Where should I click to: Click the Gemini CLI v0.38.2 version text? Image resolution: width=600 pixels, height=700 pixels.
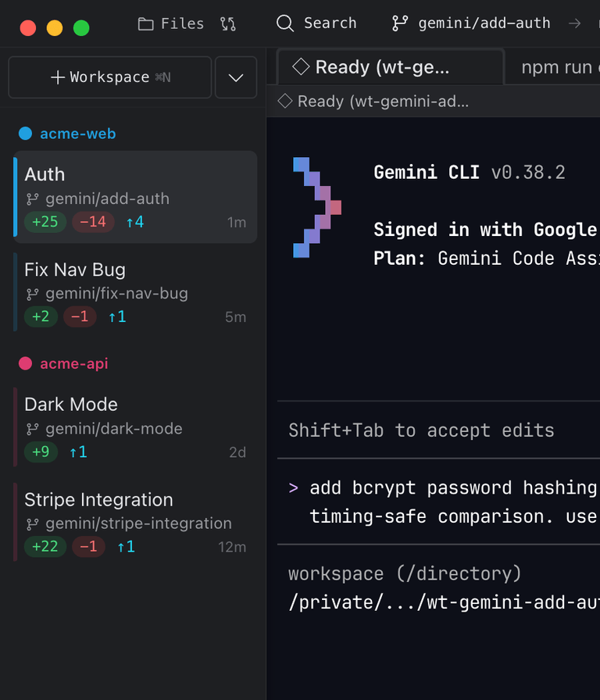[x=470, y=173]
